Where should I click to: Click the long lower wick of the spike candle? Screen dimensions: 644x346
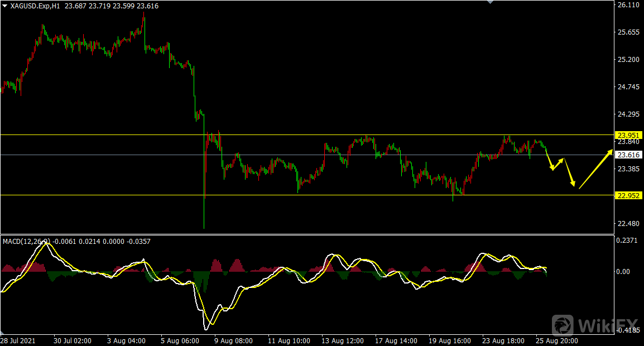click(x=204, y=212)
